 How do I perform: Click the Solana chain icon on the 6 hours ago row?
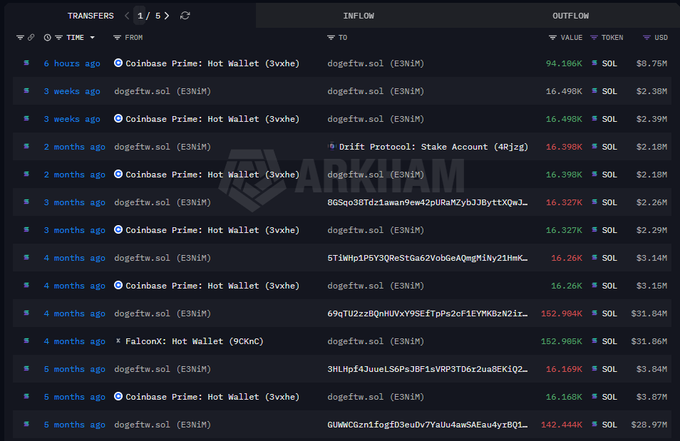27,63
